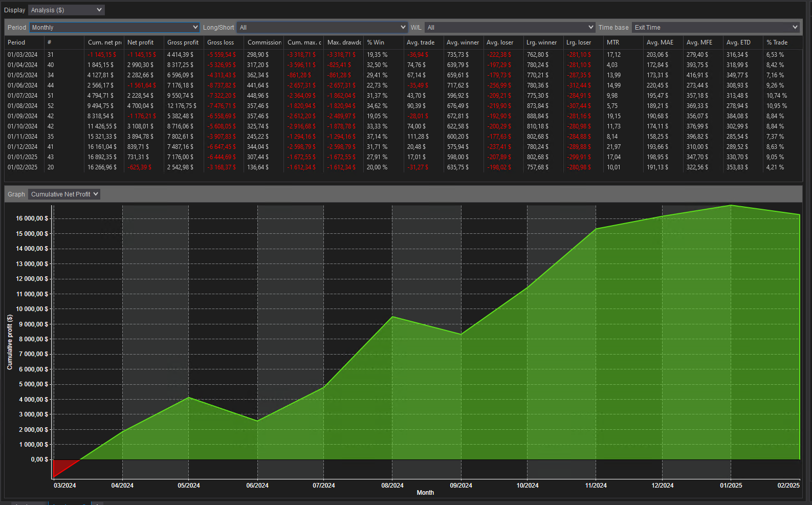Open the Time base Exit Time dropdown
Image resolution: width=812 pixels, height=505 pixels.
click(x=715, y=27)
